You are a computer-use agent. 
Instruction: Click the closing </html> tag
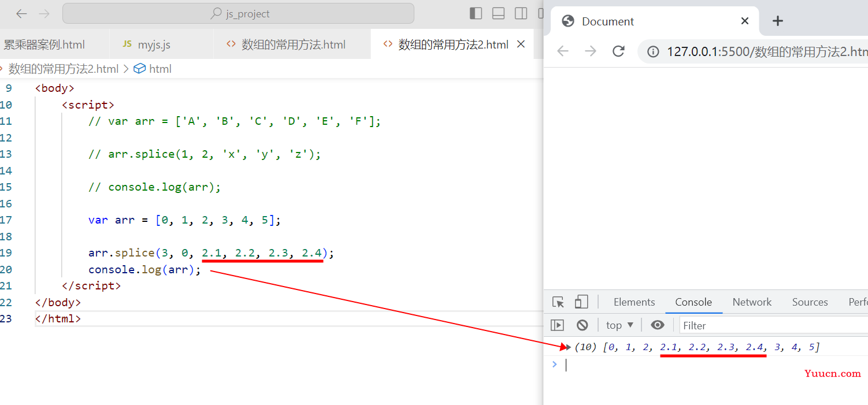pyautogui.click(x=58, y=318)
